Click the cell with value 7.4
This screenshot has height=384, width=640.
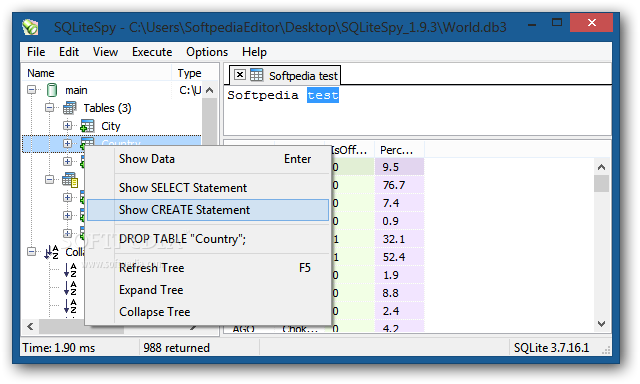point(399,203)
